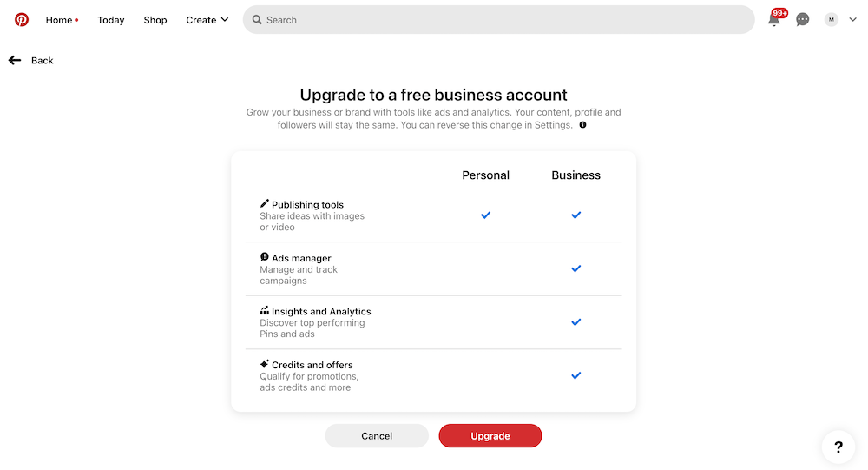Screen dimensions: 868x470
Task: Click the Business checkmark for Ads manager
Action: [576, 268]
